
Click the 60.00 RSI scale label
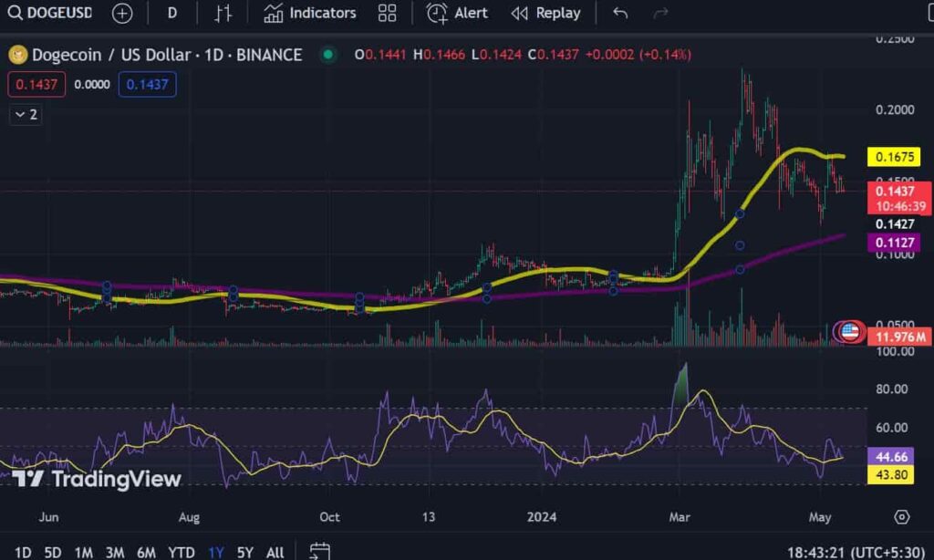pyautogui.click(x=892, y=428)
